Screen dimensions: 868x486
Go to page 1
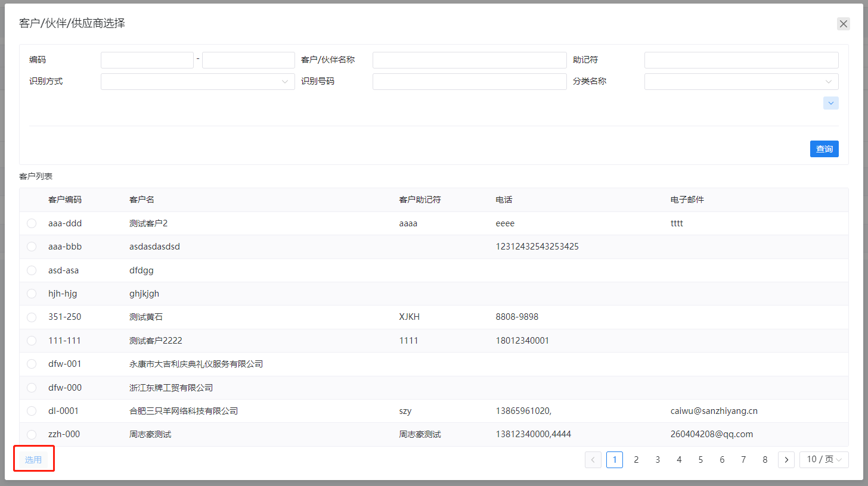click(x=615, y=460)
